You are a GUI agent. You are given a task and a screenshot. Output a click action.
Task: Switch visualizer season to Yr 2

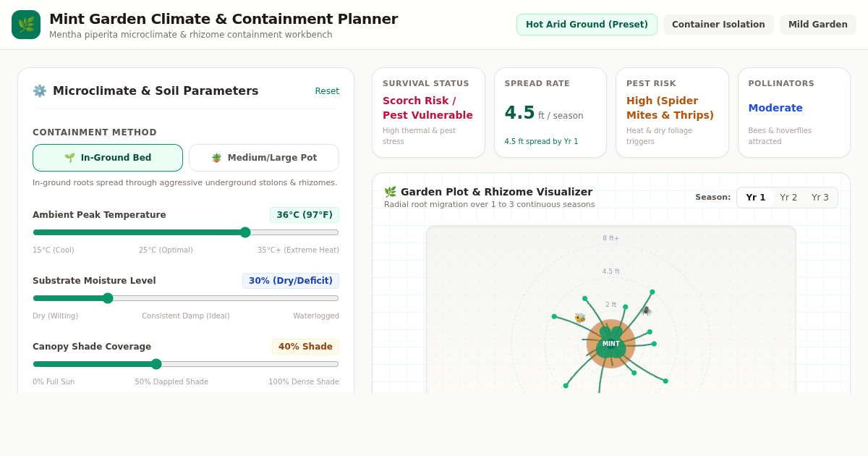pos(788,198)
